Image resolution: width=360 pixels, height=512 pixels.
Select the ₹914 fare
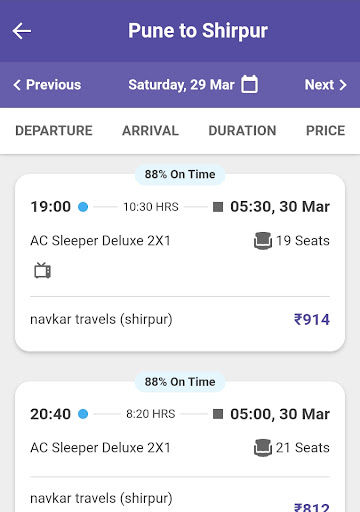[x=312, y=319]
